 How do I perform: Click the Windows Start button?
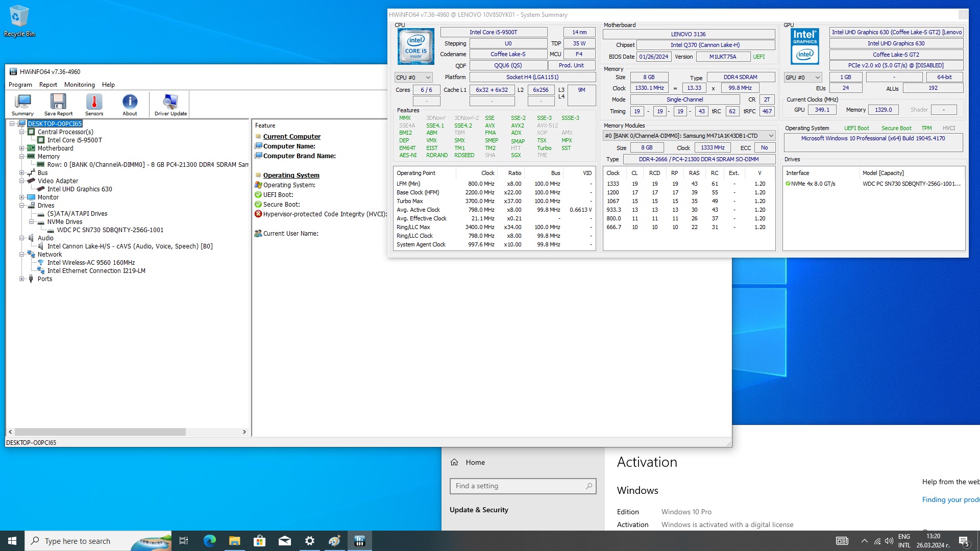[x=12, y=541]
